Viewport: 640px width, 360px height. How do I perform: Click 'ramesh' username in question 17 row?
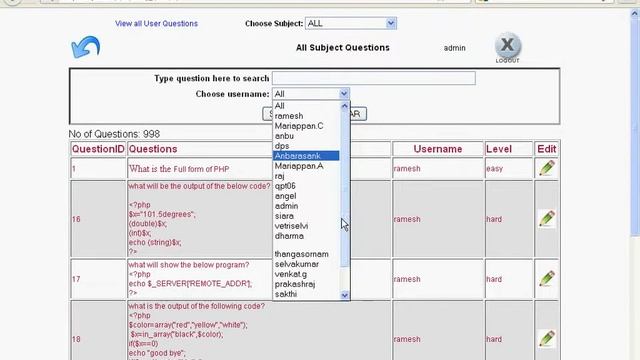[407, 279]
